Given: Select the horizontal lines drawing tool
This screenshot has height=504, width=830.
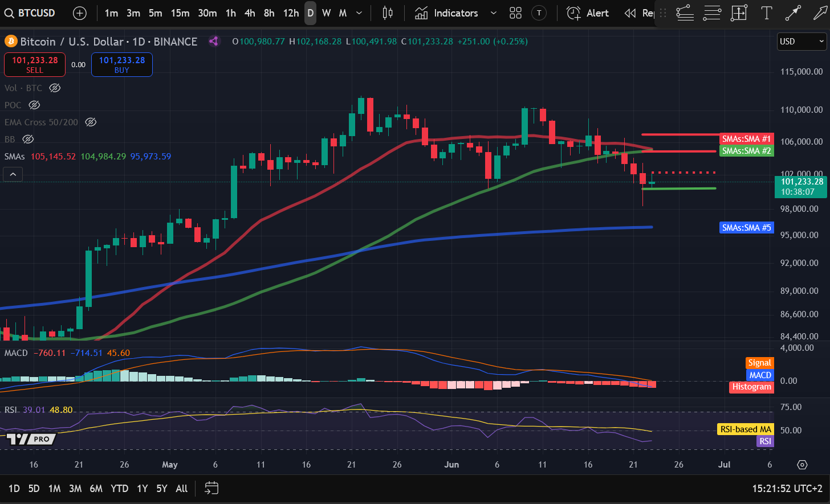Looking at the screenshot, I should click(x=712, y=13).
